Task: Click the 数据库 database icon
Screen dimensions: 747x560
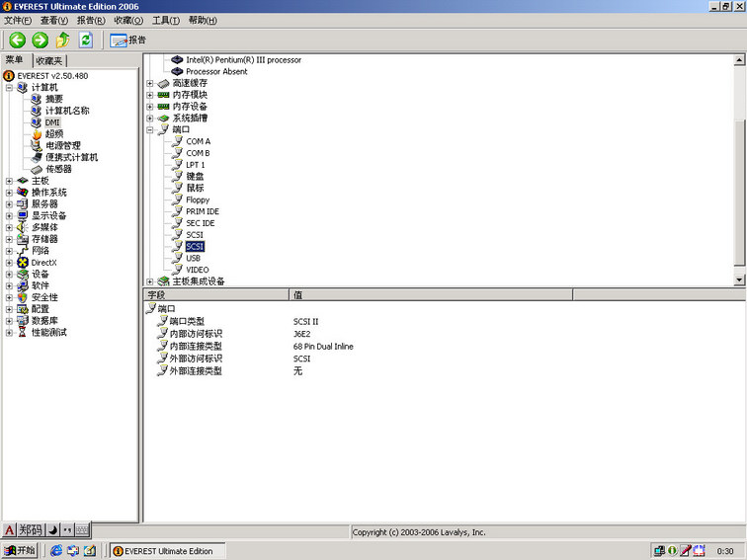Action: coord(23,321)
